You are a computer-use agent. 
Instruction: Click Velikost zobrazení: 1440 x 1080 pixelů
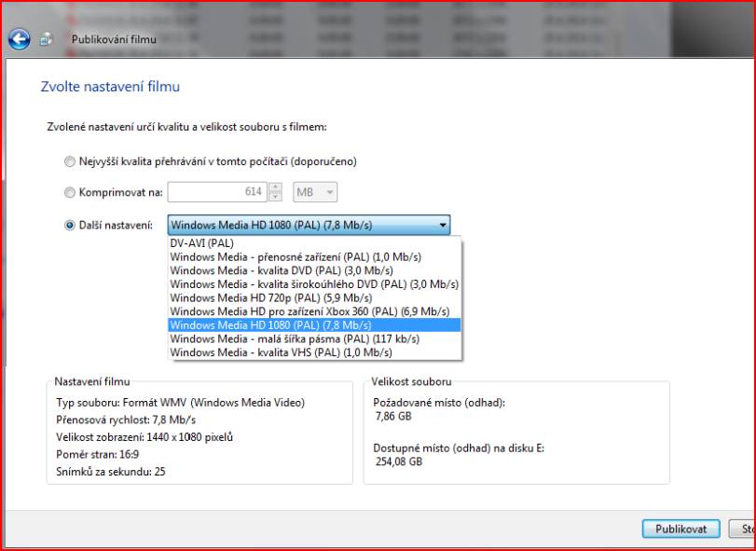(x=144, y=437)
